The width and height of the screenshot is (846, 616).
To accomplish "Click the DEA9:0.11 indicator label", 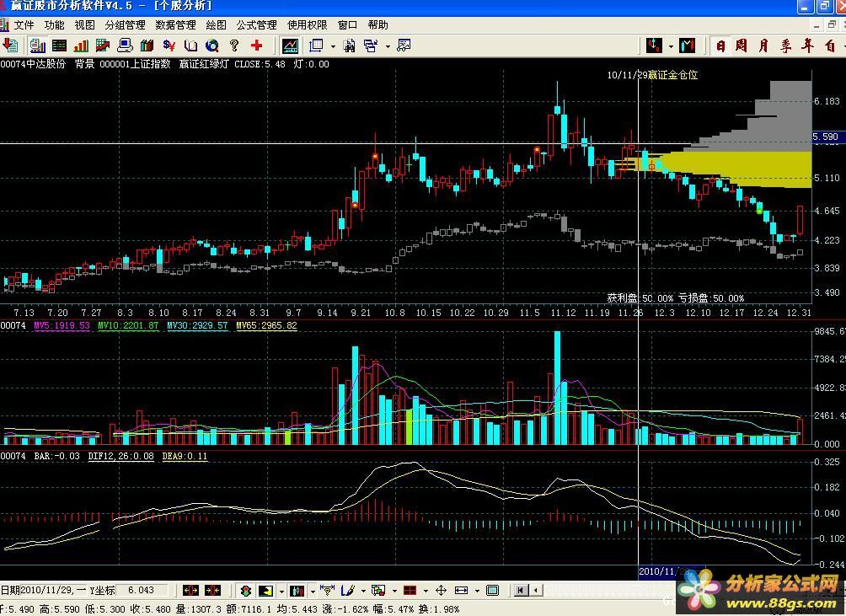I will 185,457.
